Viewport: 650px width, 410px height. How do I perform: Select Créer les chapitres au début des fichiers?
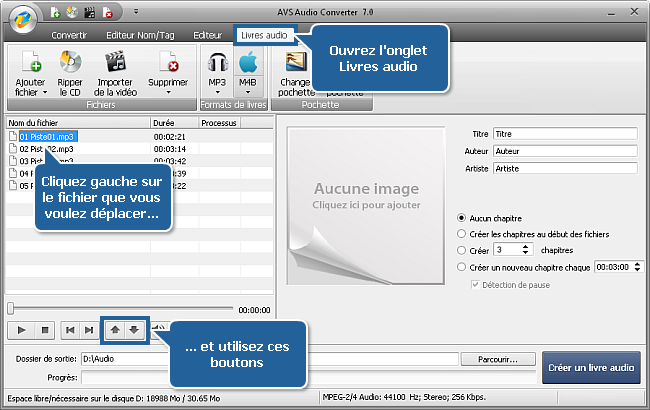461,234
